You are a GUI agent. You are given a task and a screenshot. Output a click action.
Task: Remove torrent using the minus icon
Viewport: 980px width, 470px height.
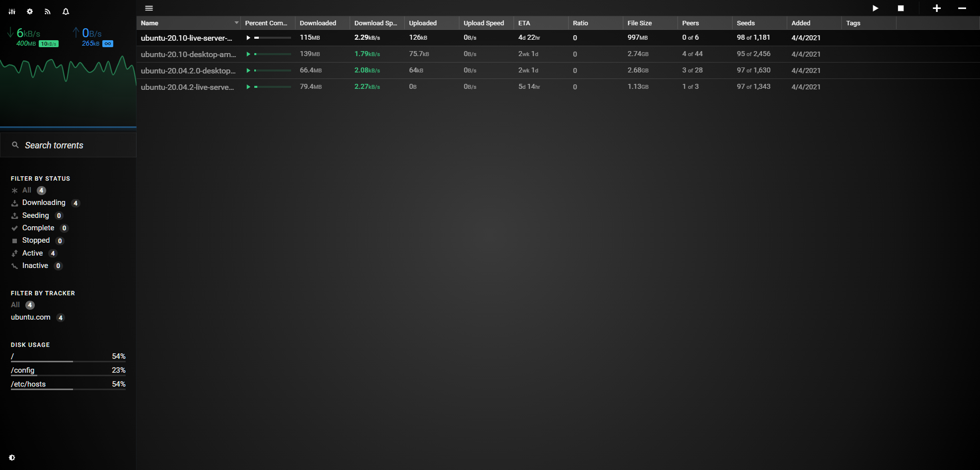click(x=962, y=8)
